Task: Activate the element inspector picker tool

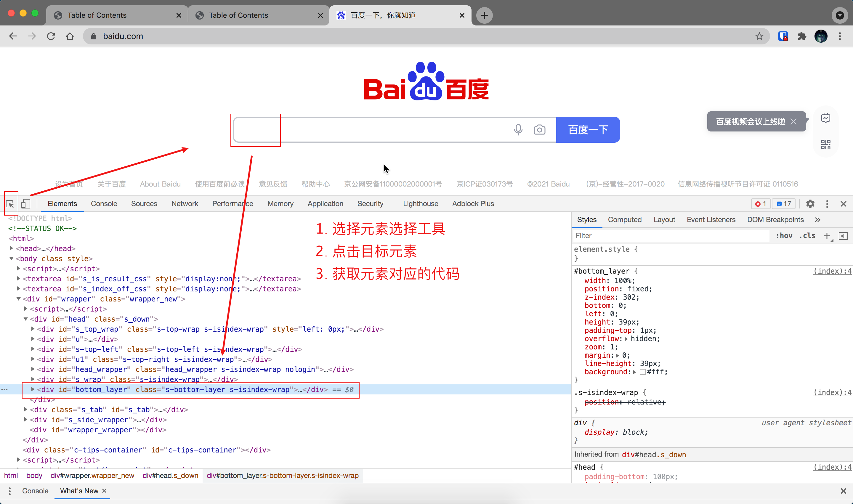Action: click(10, 204)
